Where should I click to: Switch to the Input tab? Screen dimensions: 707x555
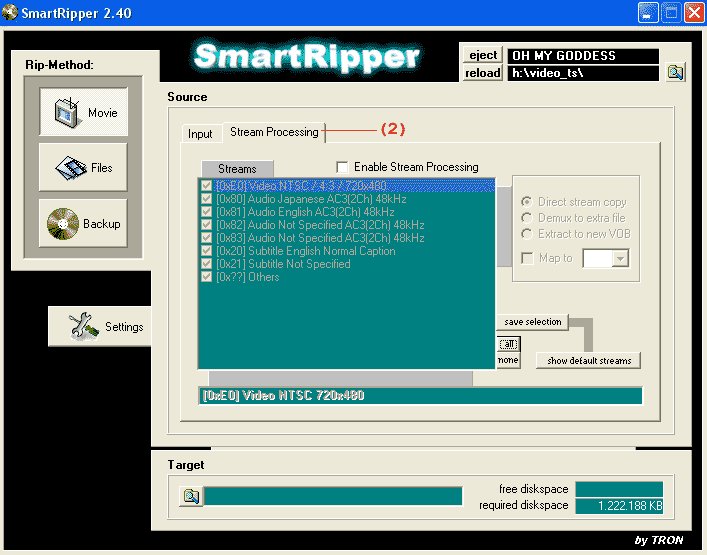200,134
